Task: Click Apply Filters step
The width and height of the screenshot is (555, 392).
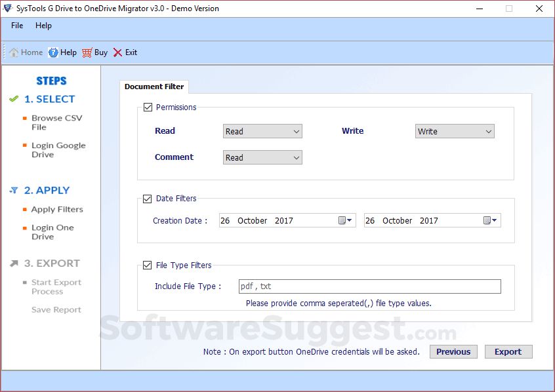Action: pos(57,210)
